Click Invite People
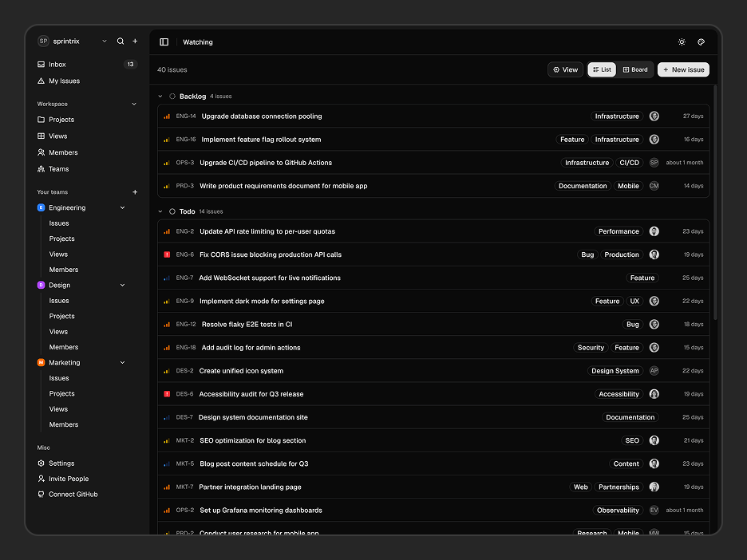The width and height of the screenshot is (747, 560). (87, 479)
